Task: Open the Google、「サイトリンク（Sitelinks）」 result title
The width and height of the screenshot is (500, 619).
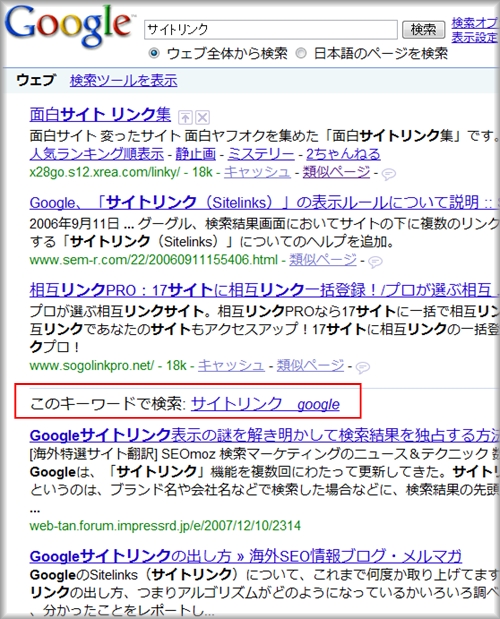Action: (x=262, y=203)
